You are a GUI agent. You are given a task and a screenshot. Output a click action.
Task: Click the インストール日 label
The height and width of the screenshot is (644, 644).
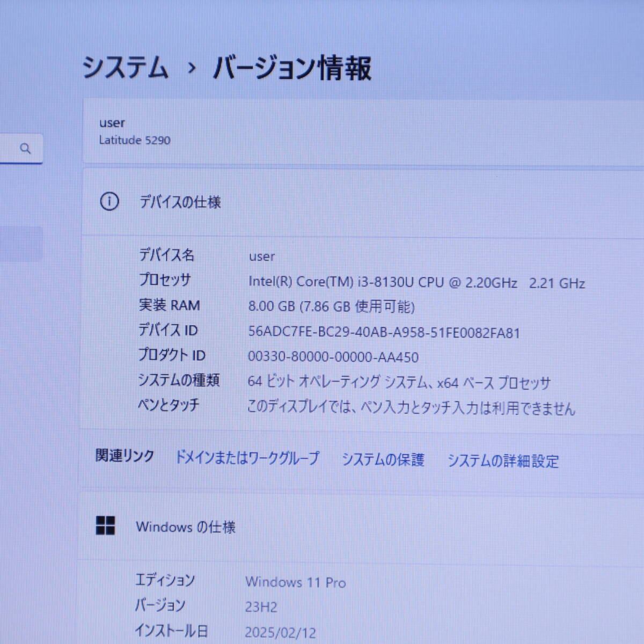tap(171, 630)
